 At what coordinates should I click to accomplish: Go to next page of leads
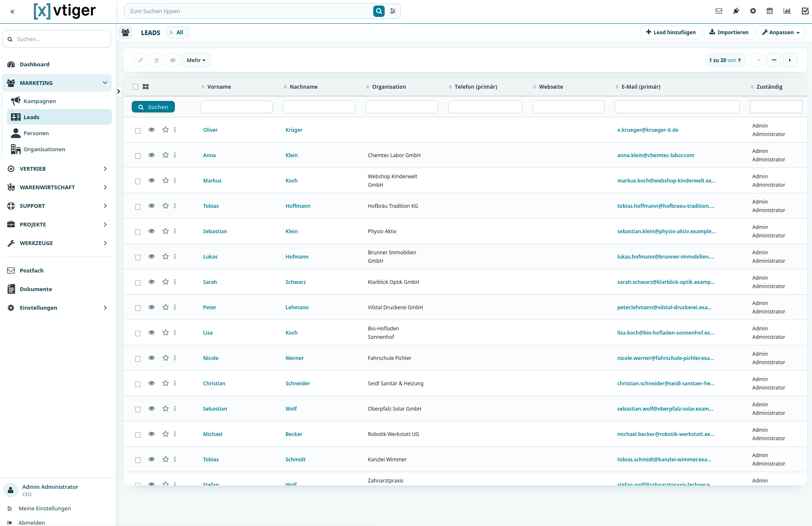tap(790, 60)
